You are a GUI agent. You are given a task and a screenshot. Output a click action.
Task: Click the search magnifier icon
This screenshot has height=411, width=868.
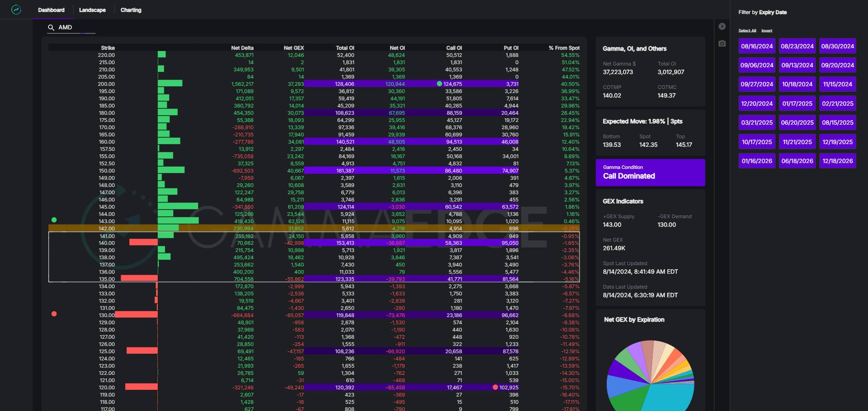[51, 28]
